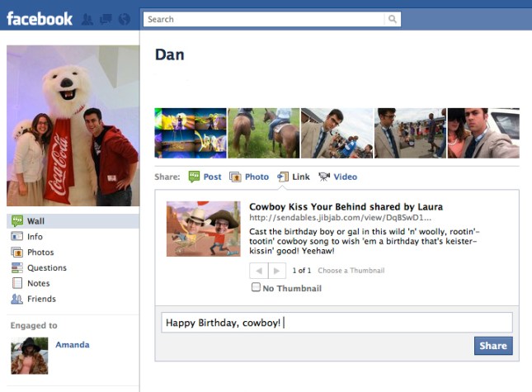Click the search magnifier icon
This screenshot has width=532, height=392.
[392, 19]
